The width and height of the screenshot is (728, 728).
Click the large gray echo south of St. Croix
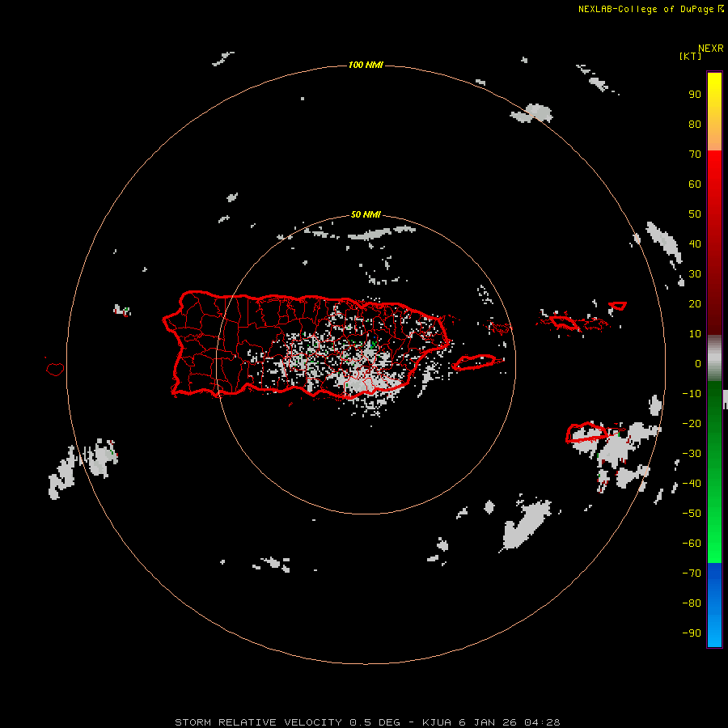(x=526, y=527)
